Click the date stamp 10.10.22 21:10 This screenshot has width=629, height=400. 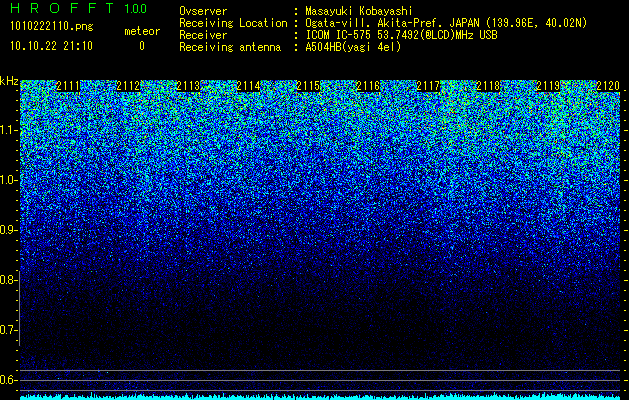[x=51, y=46]
